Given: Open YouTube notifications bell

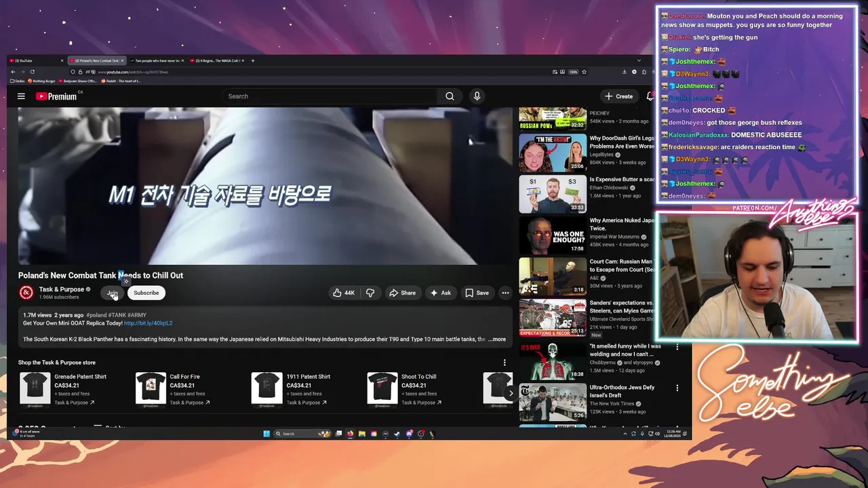Looking at the screenshot, I should 650,96.
